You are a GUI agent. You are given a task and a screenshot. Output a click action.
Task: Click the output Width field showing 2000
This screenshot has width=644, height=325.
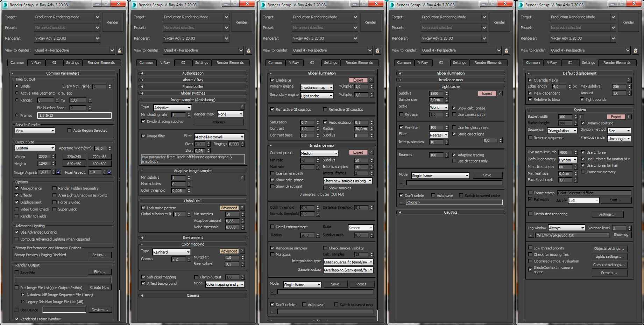[x=44, y=157]
